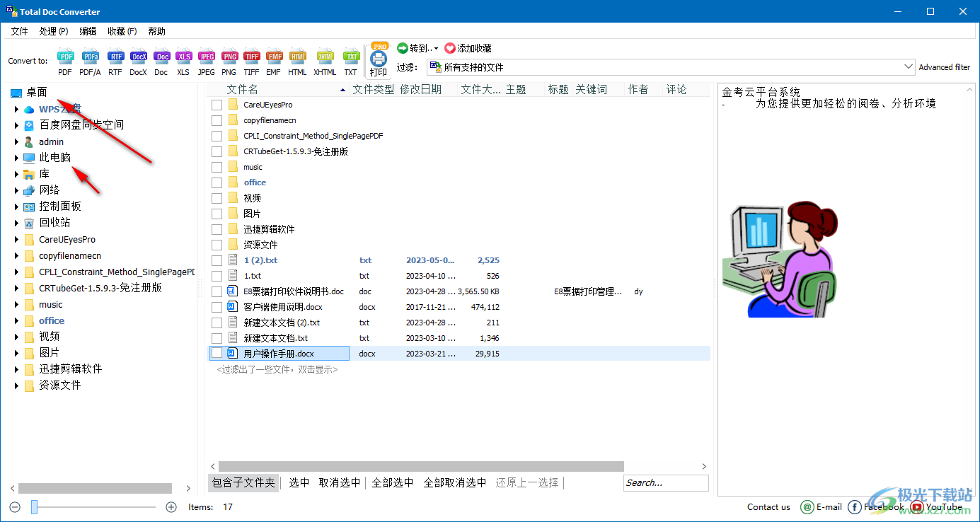The width and height of the screenshot is (980, 522).
Task: Open the YouTube icon link
Action: (x=917, y=506)
